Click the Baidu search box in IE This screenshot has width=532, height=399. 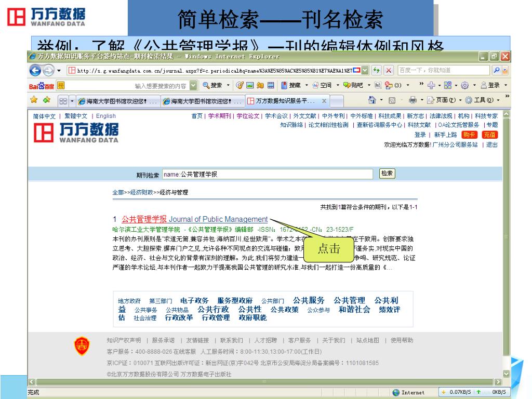point(444,70)
